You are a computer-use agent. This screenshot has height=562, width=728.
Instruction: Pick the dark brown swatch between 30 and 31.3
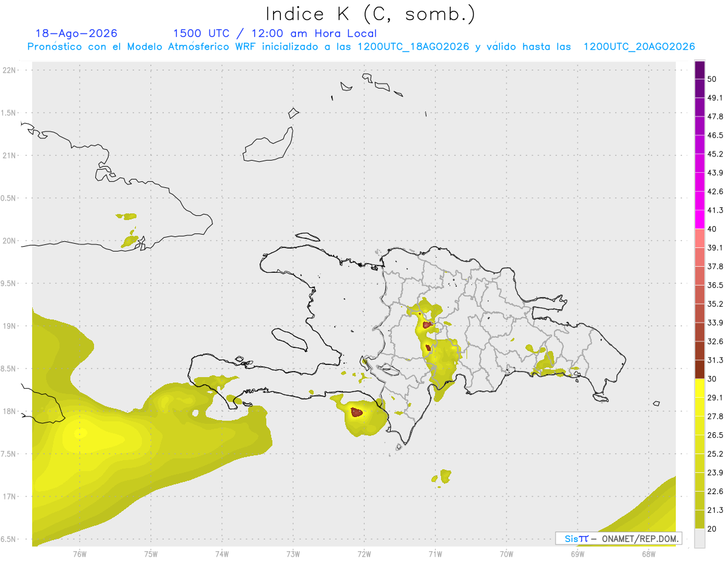click(x=699, y=369)
